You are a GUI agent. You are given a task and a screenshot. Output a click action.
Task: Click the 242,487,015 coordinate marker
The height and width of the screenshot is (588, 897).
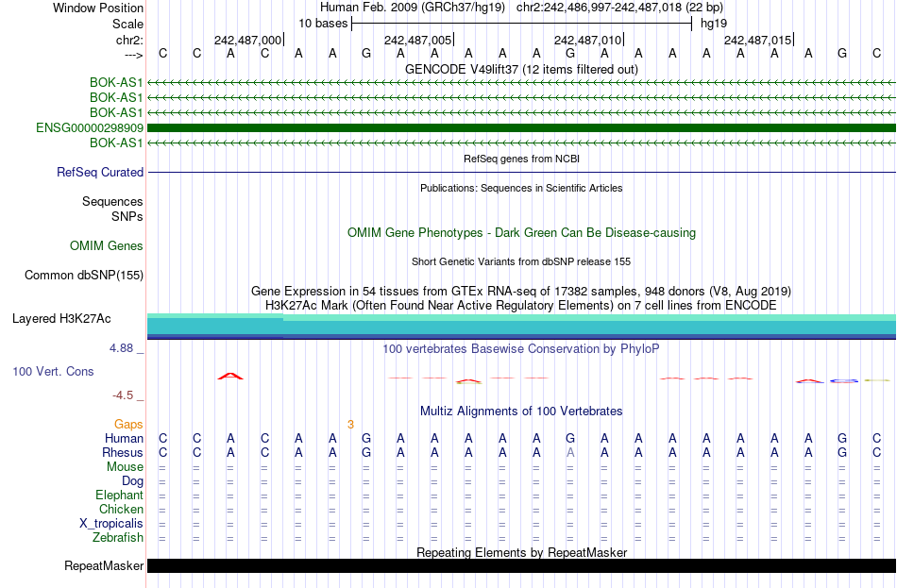point(757,40)
